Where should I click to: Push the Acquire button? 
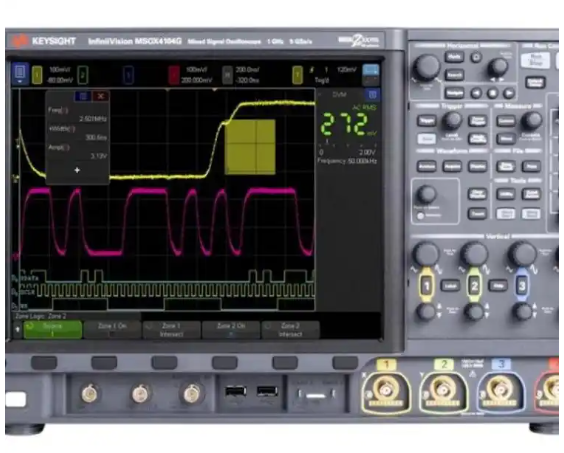point(452,166)
